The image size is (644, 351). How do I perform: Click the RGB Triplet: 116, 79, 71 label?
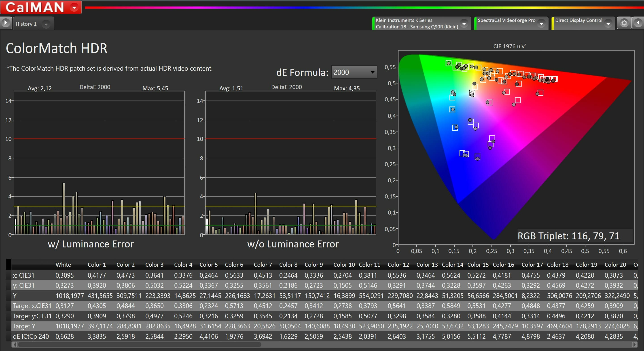(568, 236)
